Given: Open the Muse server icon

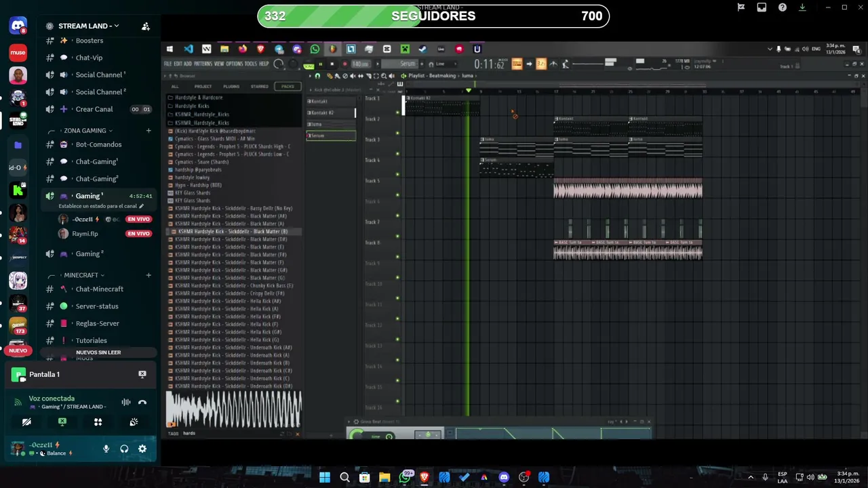Looking at the screenshot, I should 18,52.
